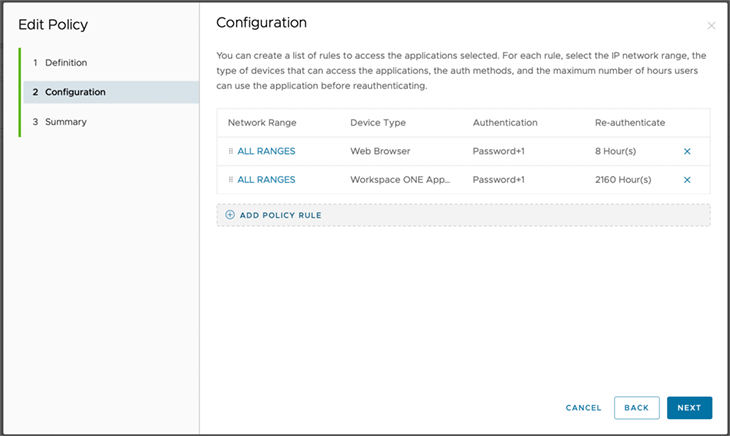Go to the Definition step
The height and width of the screenshot is (436, 730).
[x=66, y=63]
